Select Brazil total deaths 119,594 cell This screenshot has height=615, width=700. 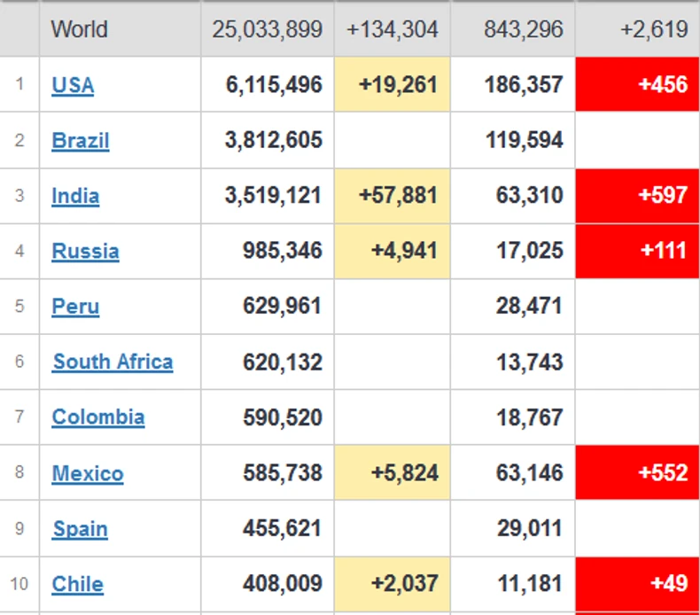pyautogui.click(x=512, y=141)
